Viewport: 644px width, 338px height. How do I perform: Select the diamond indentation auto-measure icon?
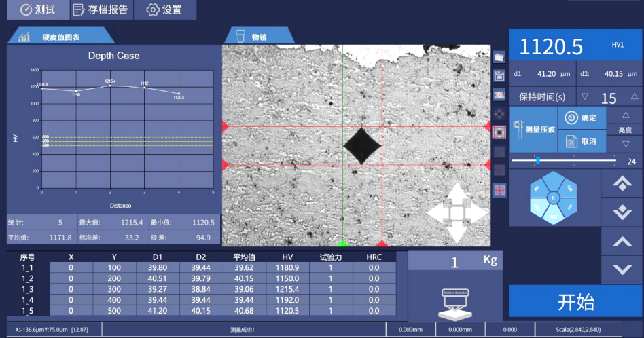(499, 113)
